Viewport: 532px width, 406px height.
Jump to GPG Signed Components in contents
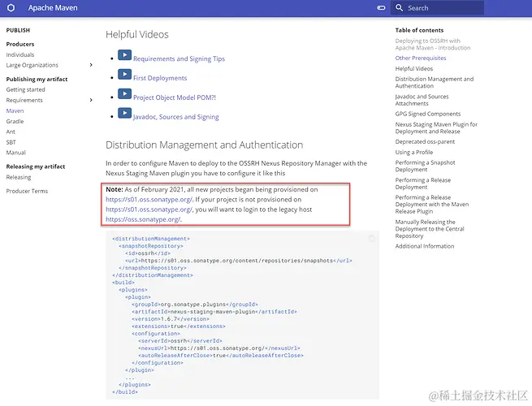428,114
